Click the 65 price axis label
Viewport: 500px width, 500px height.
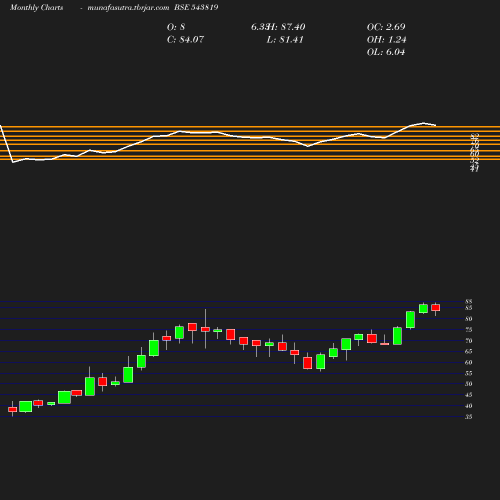(469, 351)
